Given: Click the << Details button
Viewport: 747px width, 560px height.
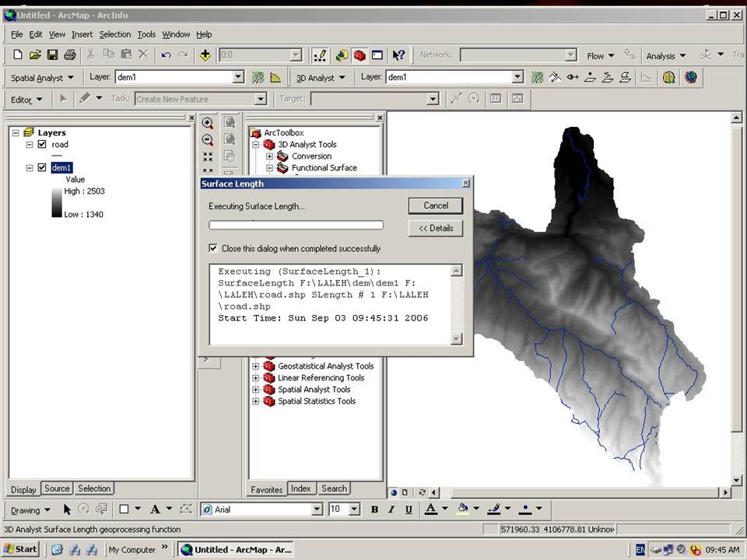Looking at the screenshot, I should pos(436,228).
